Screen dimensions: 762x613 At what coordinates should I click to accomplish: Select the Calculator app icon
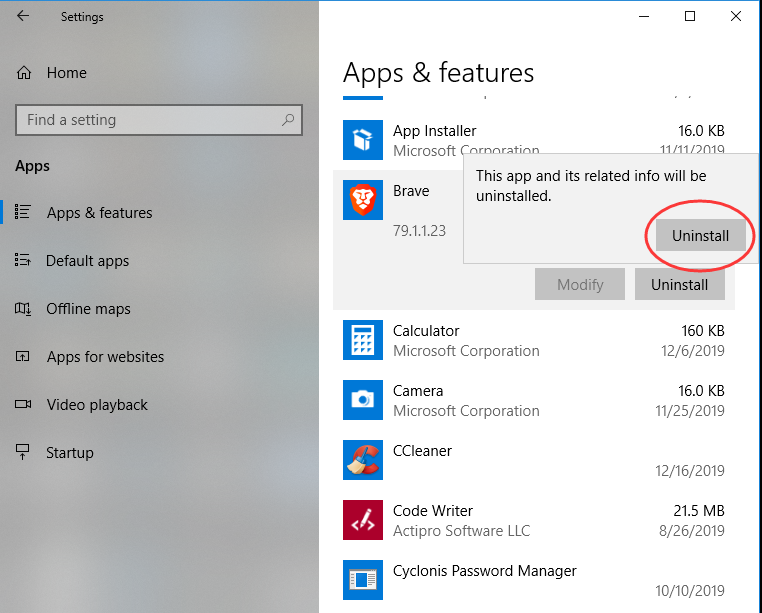pos(363,340)
